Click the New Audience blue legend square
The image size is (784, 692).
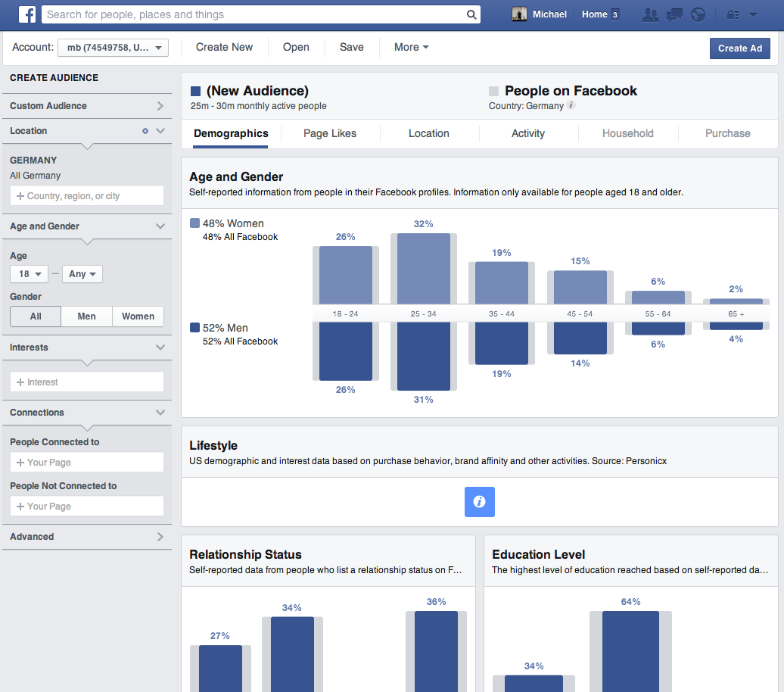coord(195,91)
